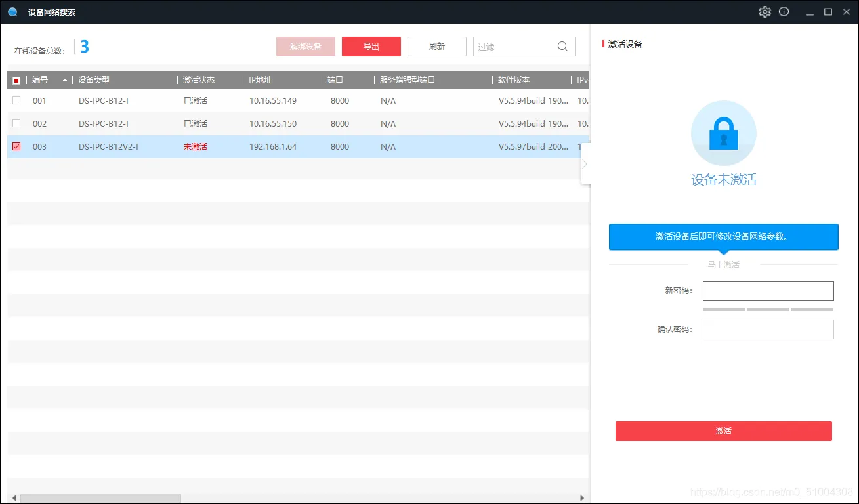Maximize the window
The image size is (859, 504).
pos(828,12)
